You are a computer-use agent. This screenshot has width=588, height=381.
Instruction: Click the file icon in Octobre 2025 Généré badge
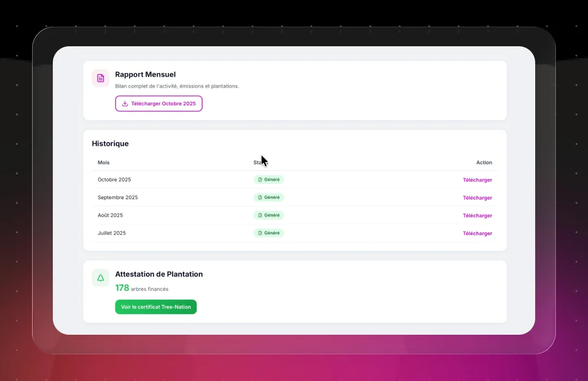point(260,180)
